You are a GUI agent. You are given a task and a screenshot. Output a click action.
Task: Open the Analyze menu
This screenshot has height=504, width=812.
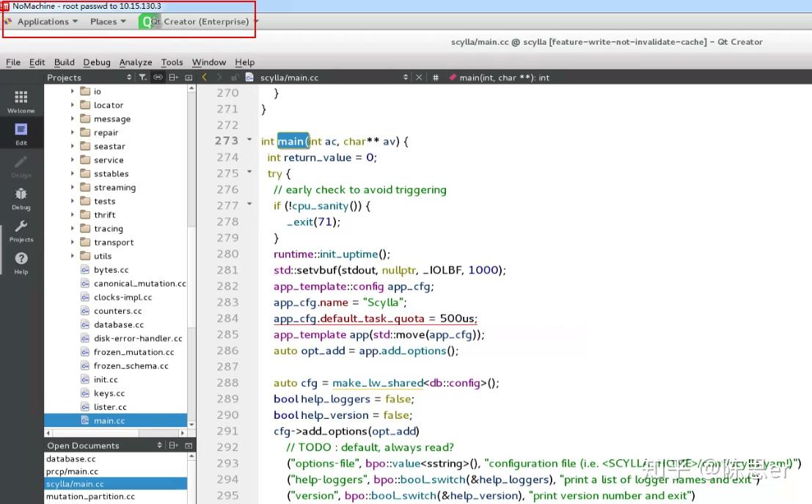136,62
